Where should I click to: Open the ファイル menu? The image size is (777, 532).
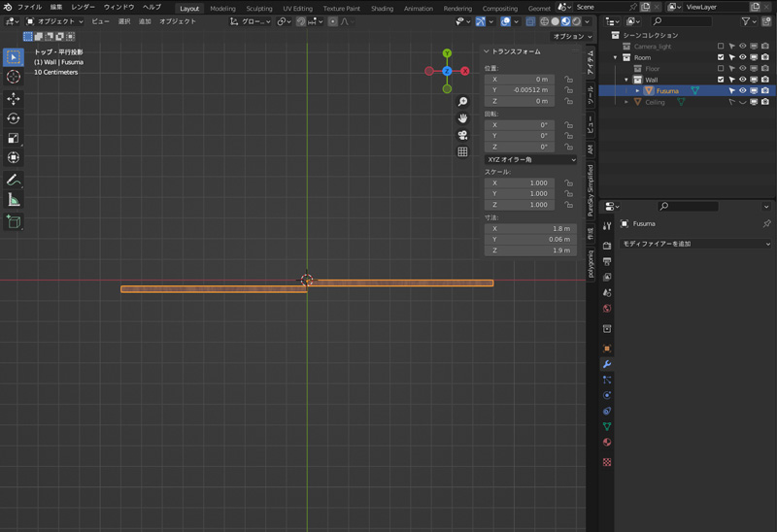[x=29, y=7]
